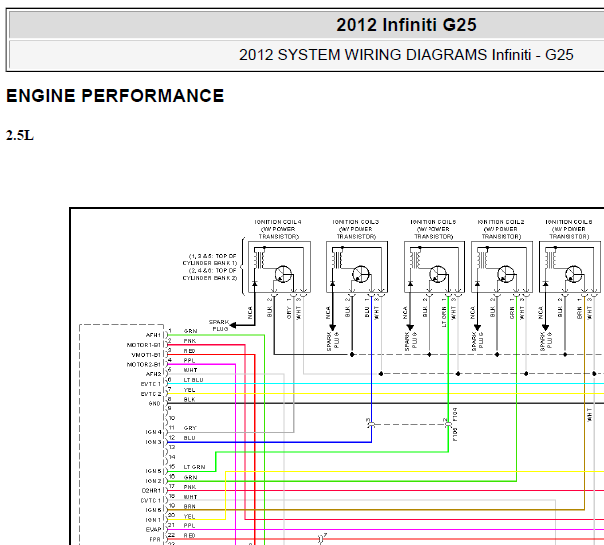Click the transistor symbol inside Ignition Coil 5
604x545 pixels.
point(438,275)
